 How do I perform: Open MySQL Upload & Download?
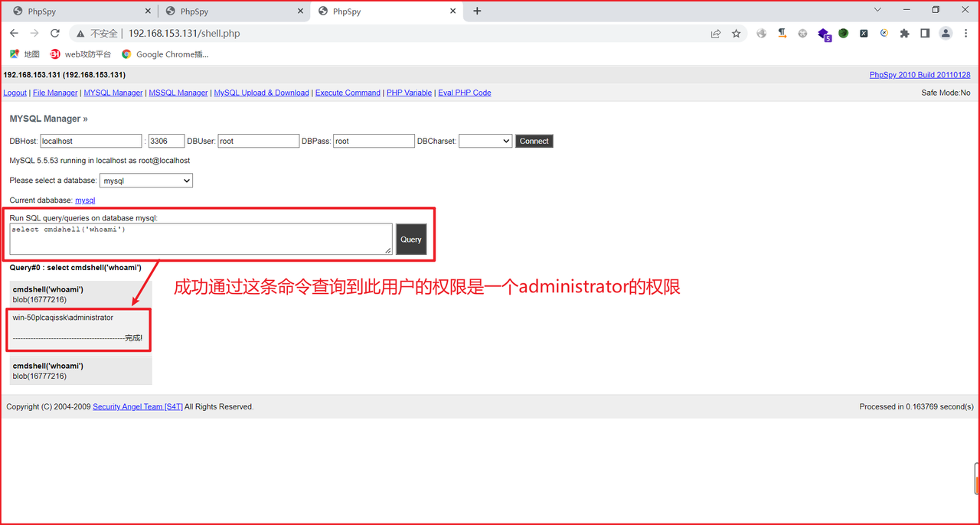click(x=262, y=93)
